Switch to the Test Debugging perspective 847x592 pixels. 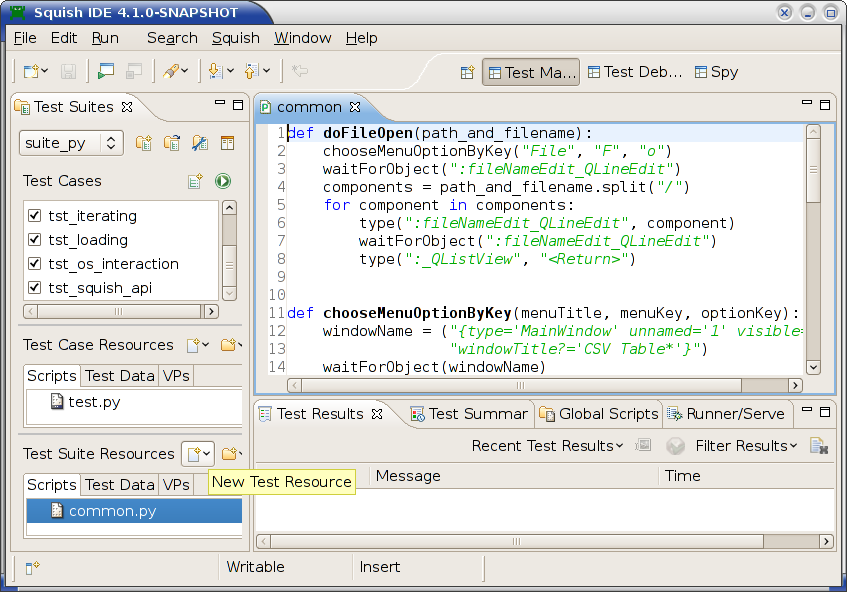click(x=635, y=72)
